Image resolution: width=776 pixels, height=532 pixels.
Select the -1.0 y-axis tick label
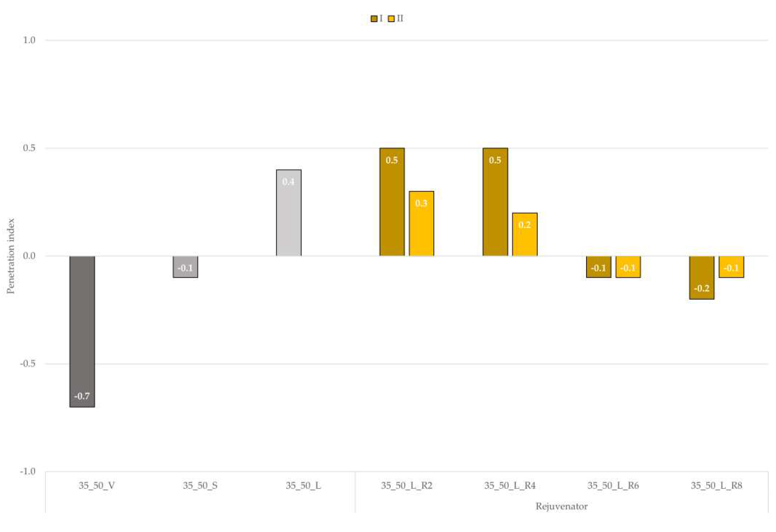(28, 471)
